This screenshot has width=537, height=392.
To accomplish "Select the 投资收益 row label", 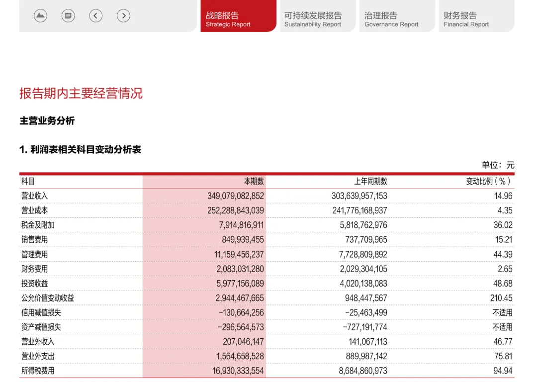I will click(x=35, y=284).
